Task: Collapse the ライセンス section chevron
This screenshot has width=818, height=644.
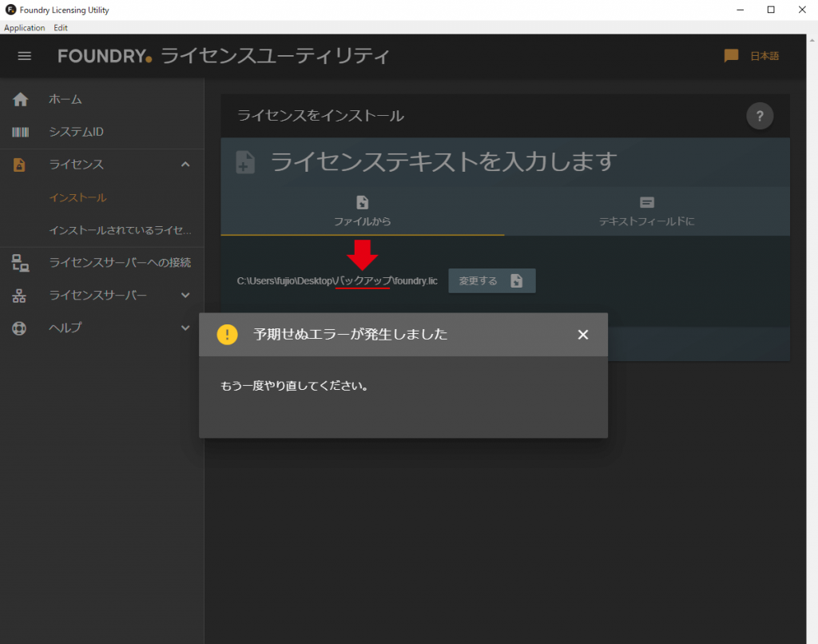Action: point(185,165)
